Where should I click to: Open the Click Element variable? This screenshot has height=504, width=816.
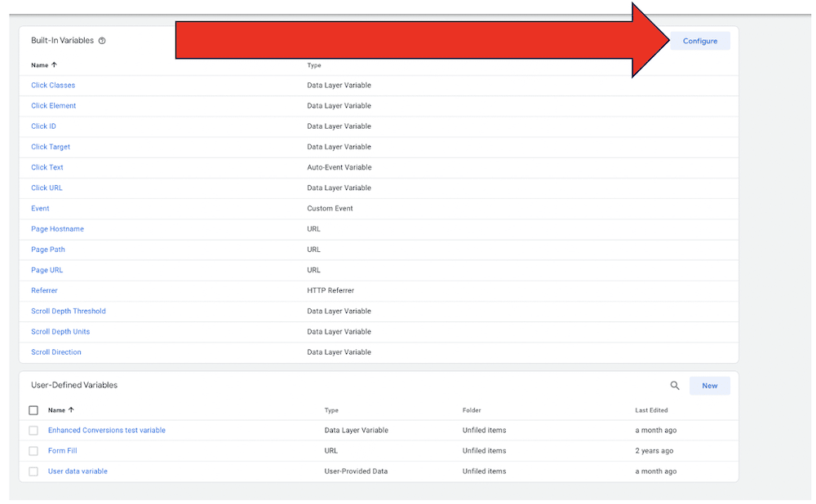tap(53, 105)
